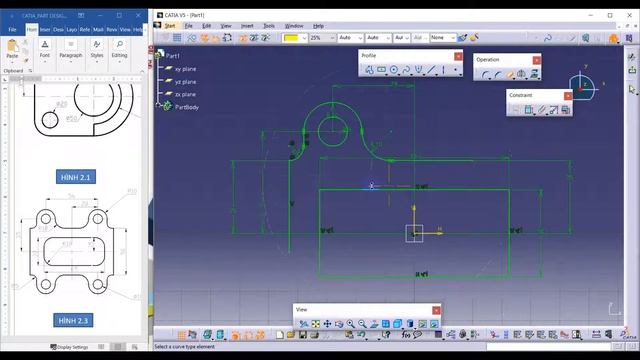Click the yellow color swatch
Screen dimensions: 640x360
291,38
